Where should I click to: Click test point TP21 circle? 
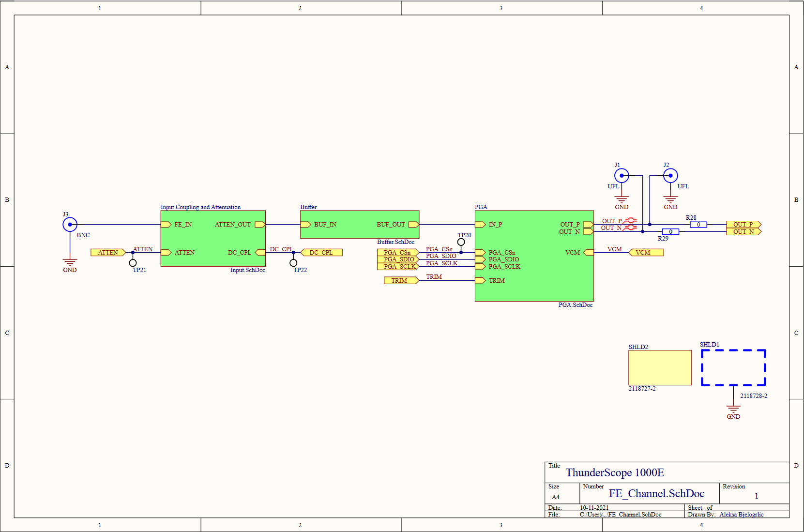[x=133, y=263]
